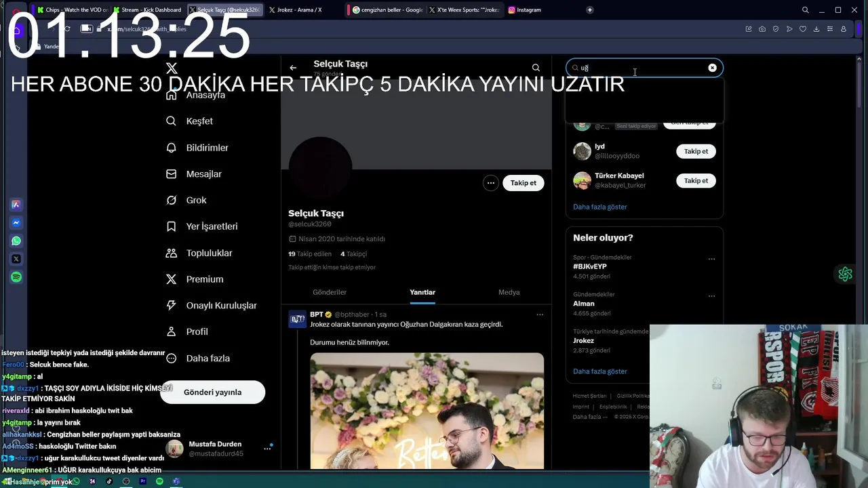Image resolution: width=868 pixels, height=488 pixels.
Task: Follow lyd with the Takip et button
Action: pos(696,152)
